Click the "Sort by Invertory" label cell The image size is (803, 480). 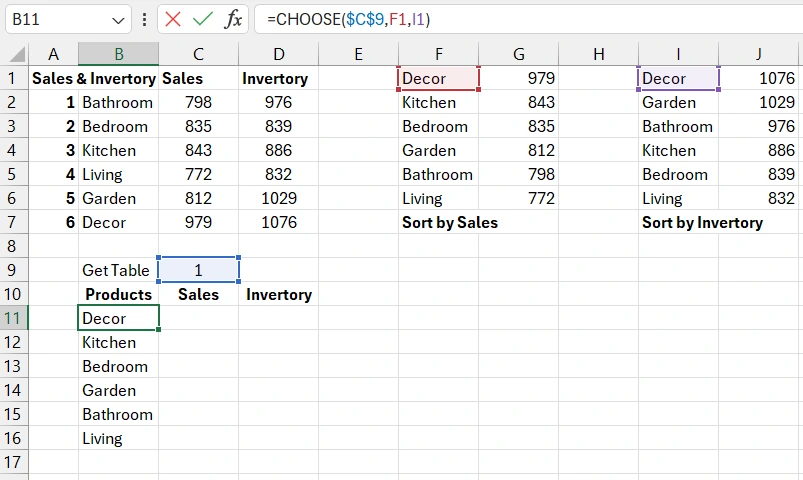point(701,222)
